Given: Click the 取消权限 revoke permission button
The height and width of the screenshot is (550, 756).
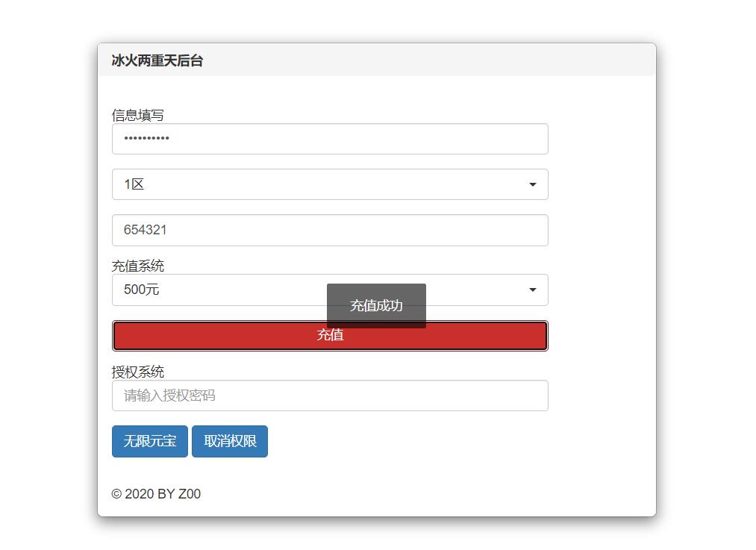Looking at the screenshot, I should pos(229,441).
